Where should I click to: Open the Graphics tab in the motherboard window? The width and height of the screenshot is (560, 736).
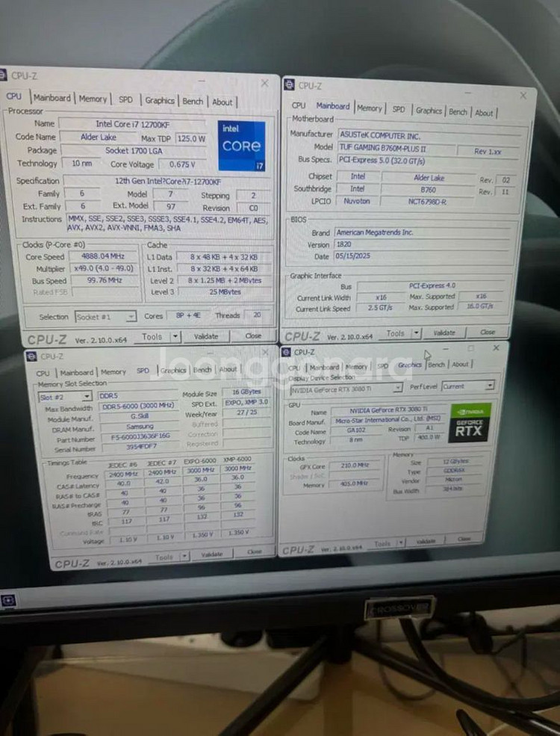coord(429,111)
